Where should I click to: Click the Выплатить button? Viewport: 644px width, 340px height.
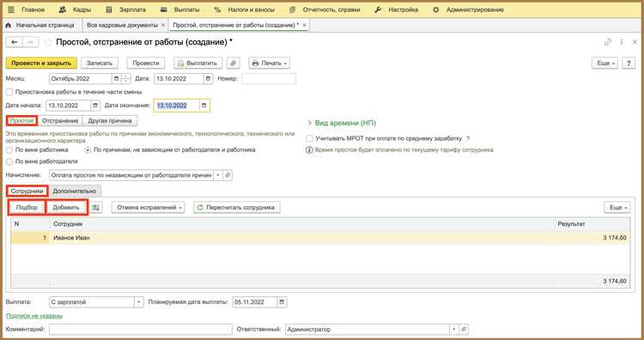click(x=198, y=63)
